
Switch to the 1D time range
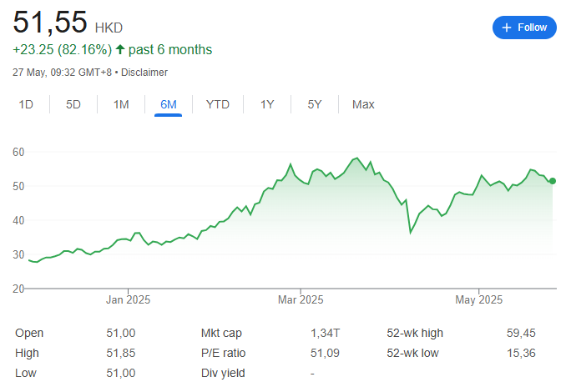(26, 104)
